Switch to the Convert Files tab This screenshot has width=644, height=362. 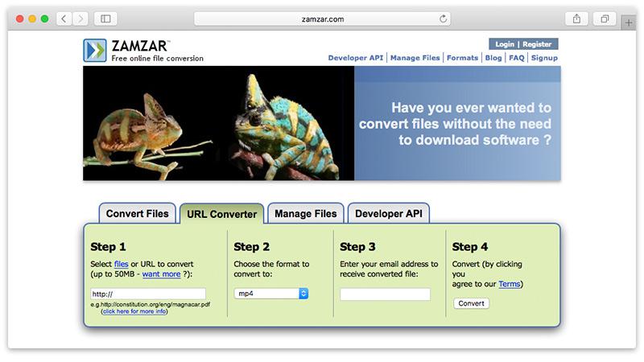point(137,213)
